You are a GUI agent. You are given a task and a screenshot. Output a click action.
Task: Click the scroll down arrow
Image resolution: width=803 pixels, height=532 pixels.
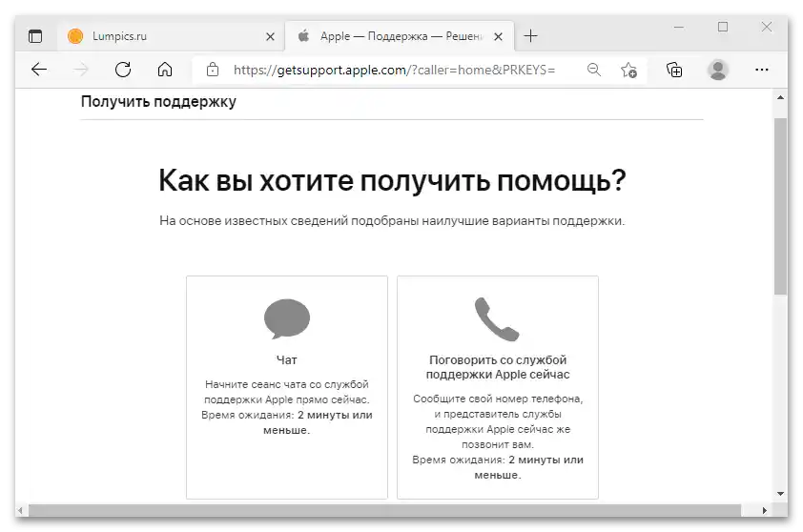point(780,494)
